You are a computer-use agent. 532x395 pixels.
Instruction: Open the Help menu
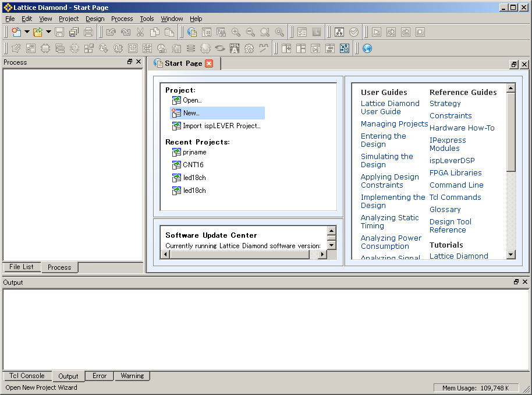(x=196, y=19)
